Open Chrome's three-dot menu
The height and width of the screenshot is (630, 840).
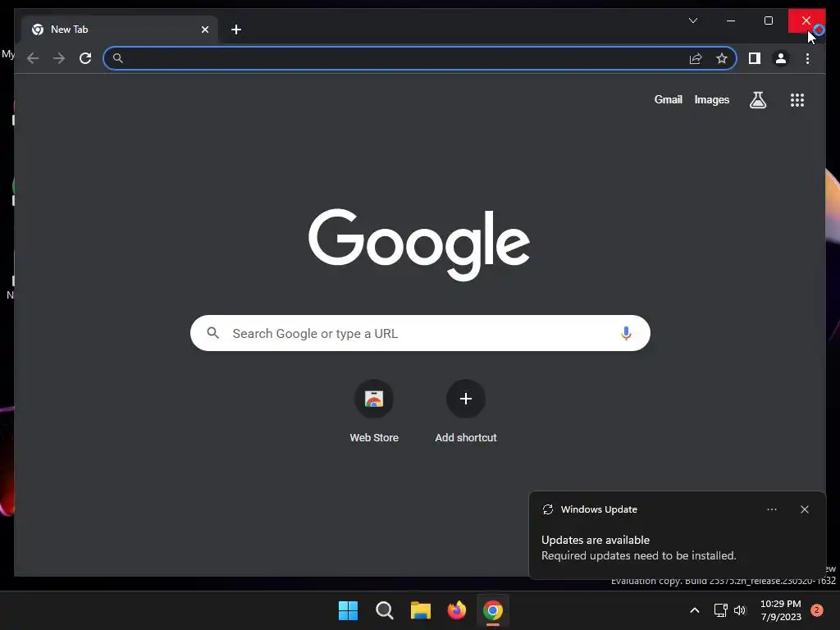click(x=807, y=58)
